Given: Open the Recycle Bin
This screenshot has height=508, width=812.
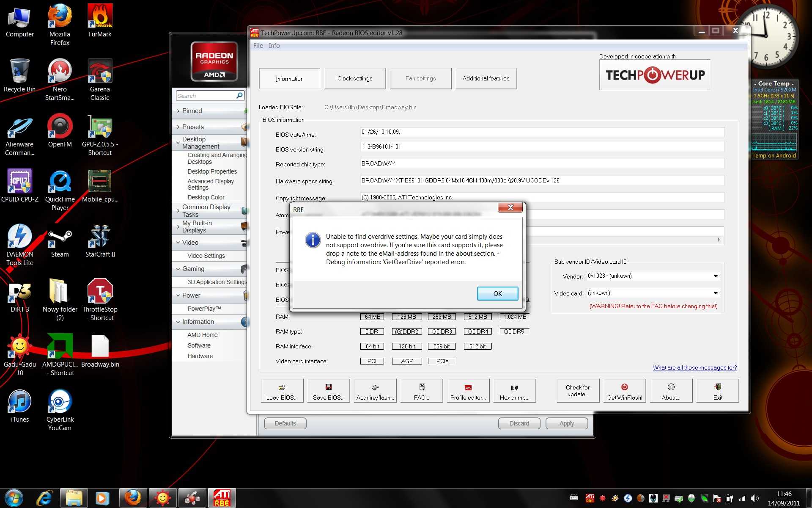Looking at the screenshot, I should tap(19, 75).
